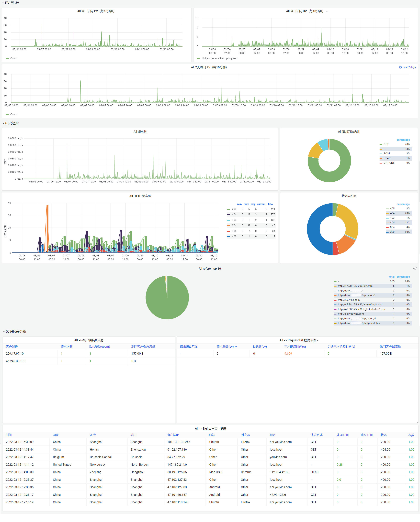The image size is (420, 522).
Task: Select referer legend entry http://47.98.125.6:80/left.html
Action: point(355,286)
